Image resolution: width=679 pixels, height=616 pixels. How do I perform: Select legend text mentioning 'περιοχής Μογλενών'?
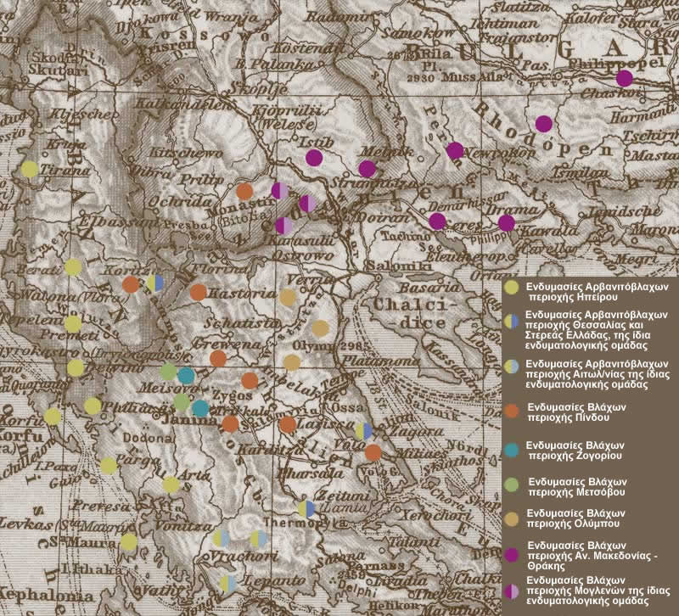(x=598, y=591)
